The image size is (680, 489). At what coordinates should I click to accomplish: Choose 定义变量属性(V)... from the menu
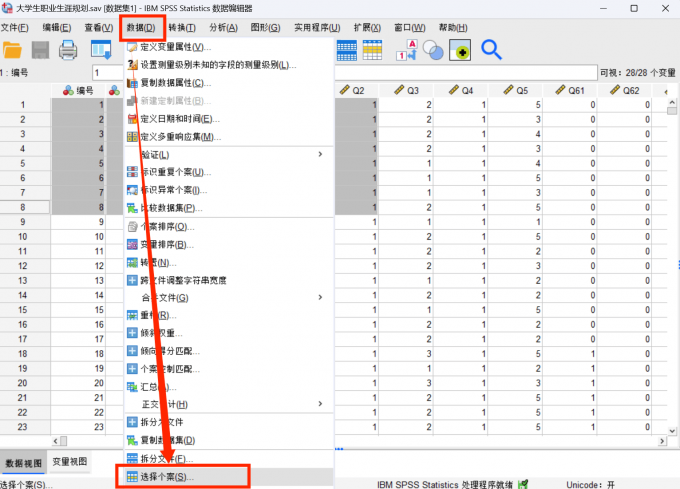pos(229,47)
